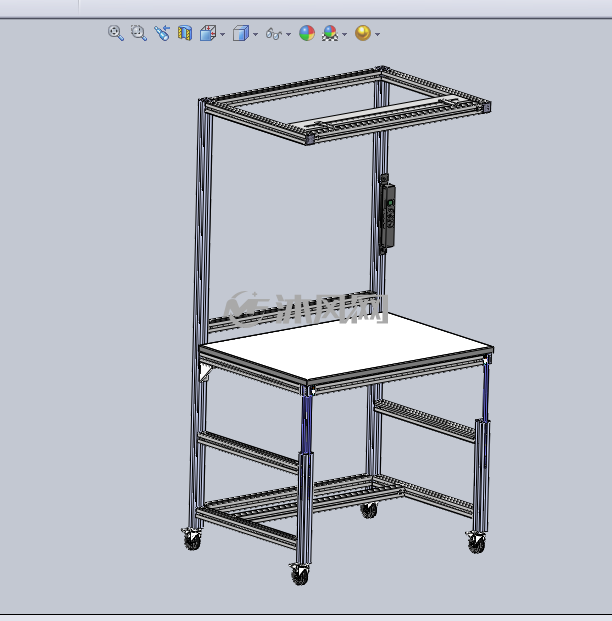Click the View Orientation cube icon
612x621 pixels.
coord(208,33)
